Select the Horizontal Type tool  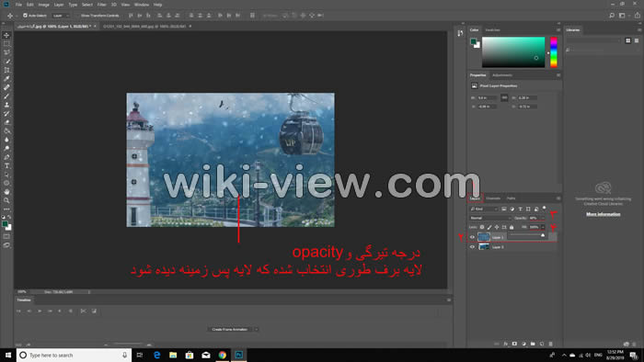tap(6, 166)
